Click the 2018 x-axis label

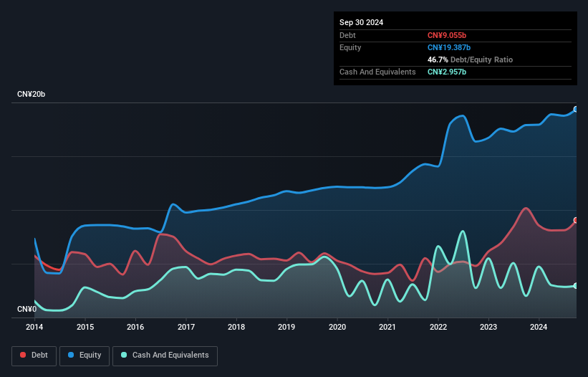click(x=236, y=327)
